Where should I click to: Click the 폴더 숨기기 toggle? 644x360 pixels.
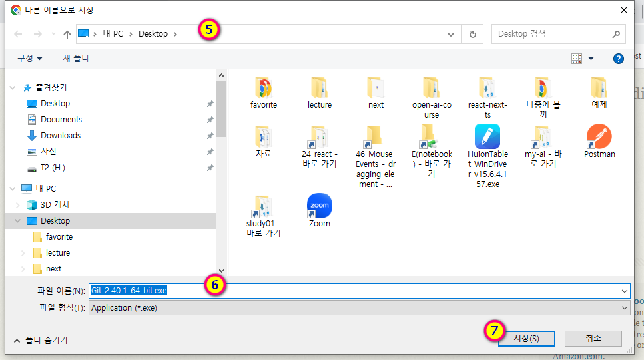coord(41,340)
